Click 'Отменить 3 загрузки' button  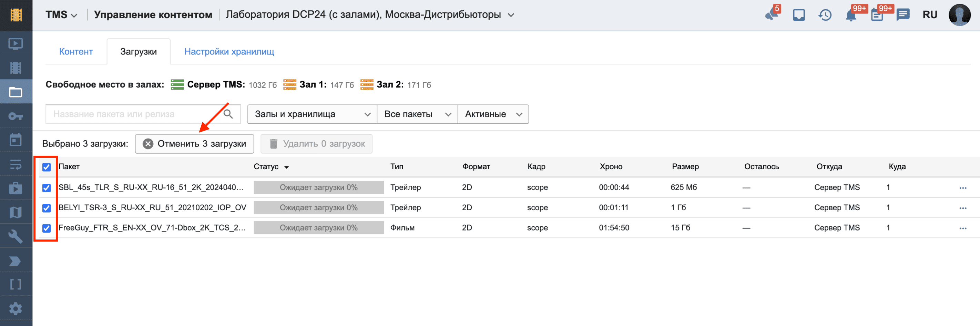point(194,144)
